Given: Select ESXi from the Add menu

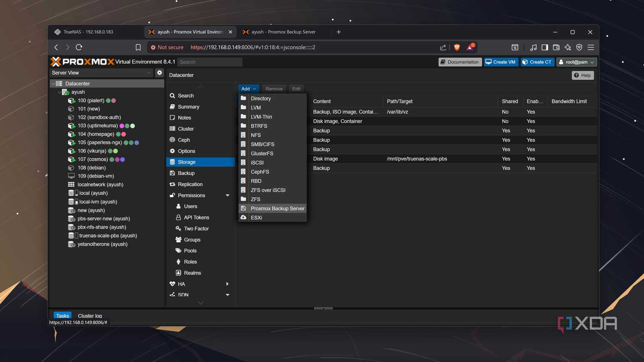Looking at the screenshot, I should pos(273,217).
